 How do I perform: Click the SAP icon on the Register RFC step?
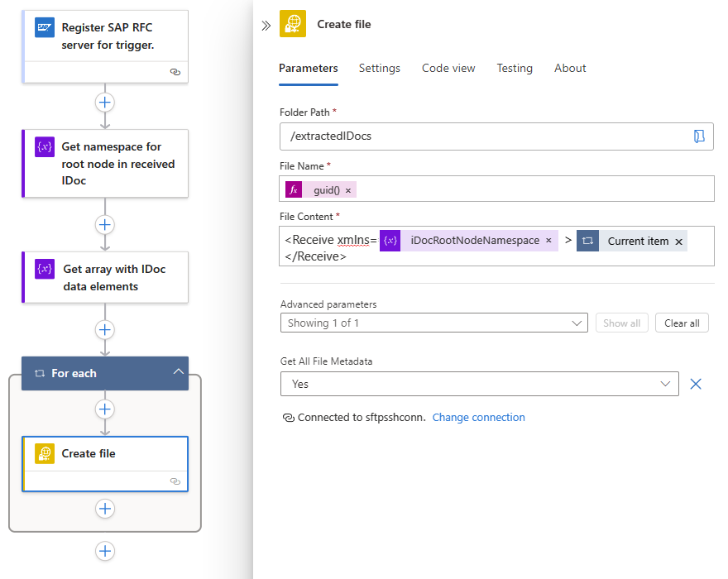[45, 28]
